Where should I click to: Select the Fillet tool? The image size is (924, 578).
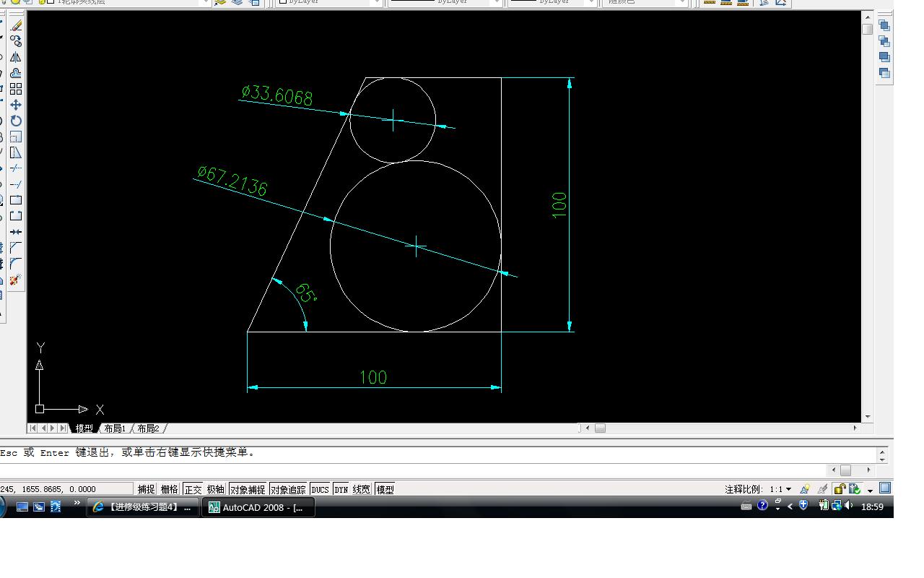(x=16, y=264)
